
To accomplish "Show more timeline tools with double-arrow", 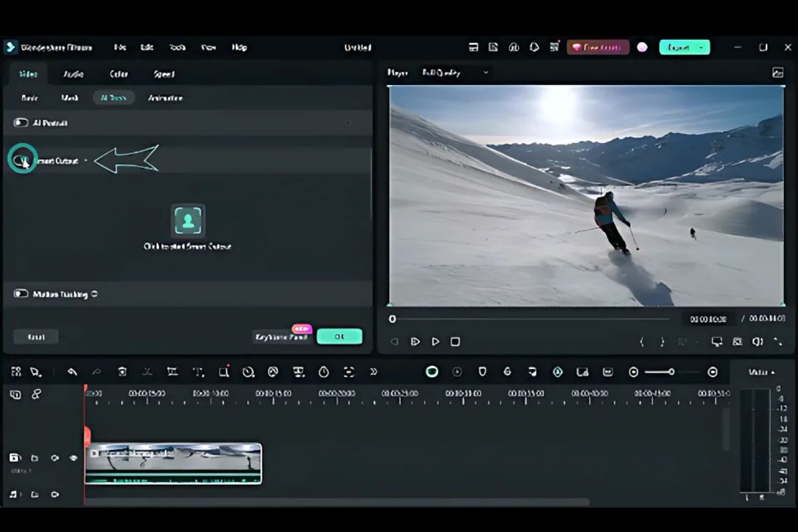I will coord(374,372).
